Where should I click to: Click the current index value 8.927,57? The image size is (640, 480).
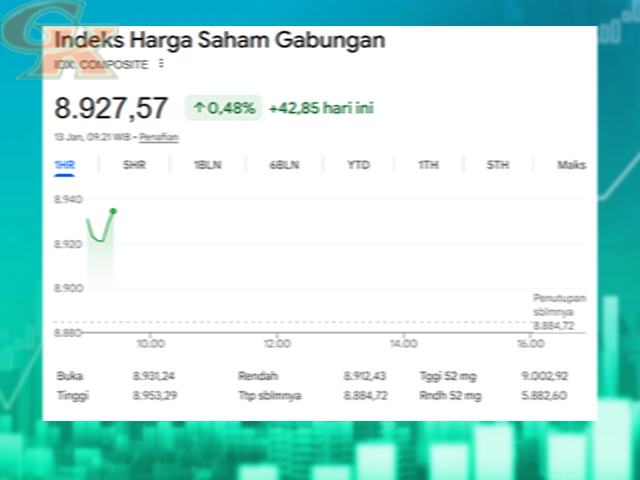[x=111, y=108]
